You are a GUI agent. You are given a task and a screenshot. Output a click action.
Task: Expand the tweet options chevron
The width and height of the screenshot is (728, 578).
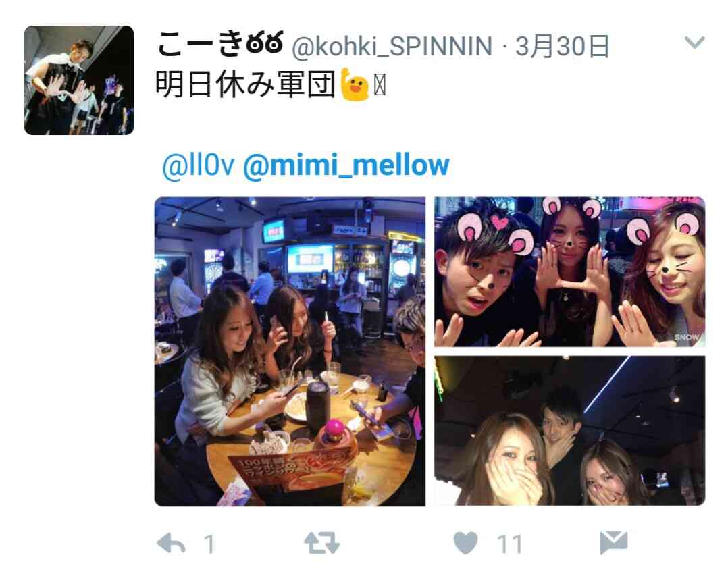(694, 43)
